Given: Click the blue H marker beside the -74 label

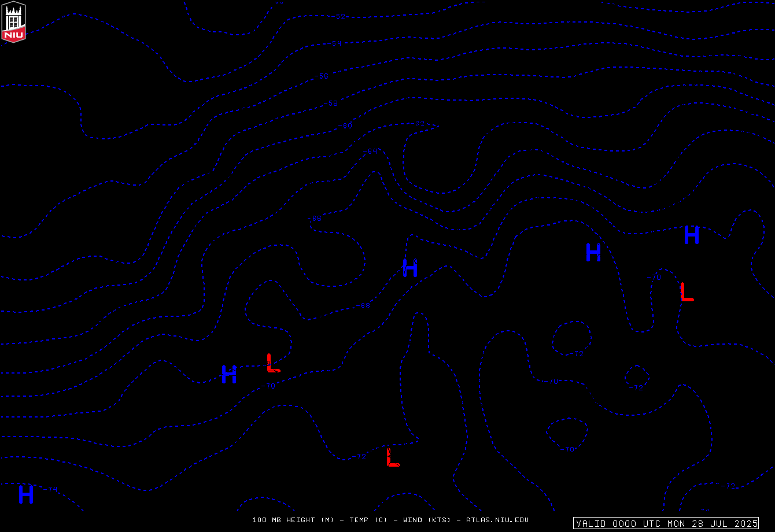Looking at the screenshot, I should click(26, 494).
